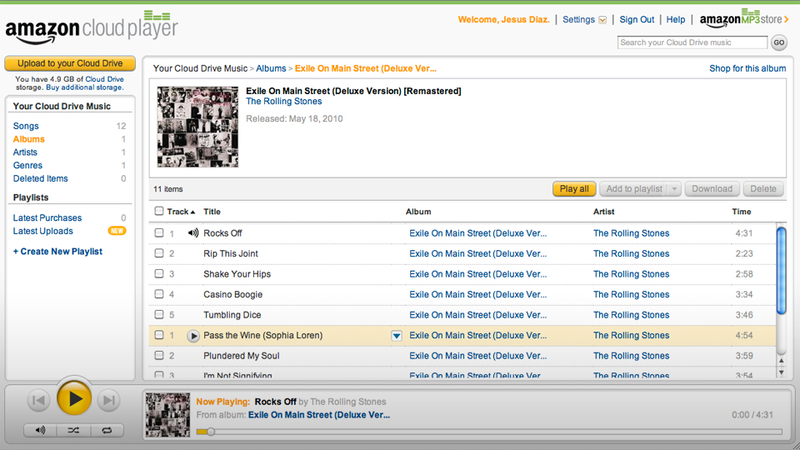Click the scrollbar up arrow
Image resolution: width=800 pixels, height=450 pixels.
(x=781, y=361)
